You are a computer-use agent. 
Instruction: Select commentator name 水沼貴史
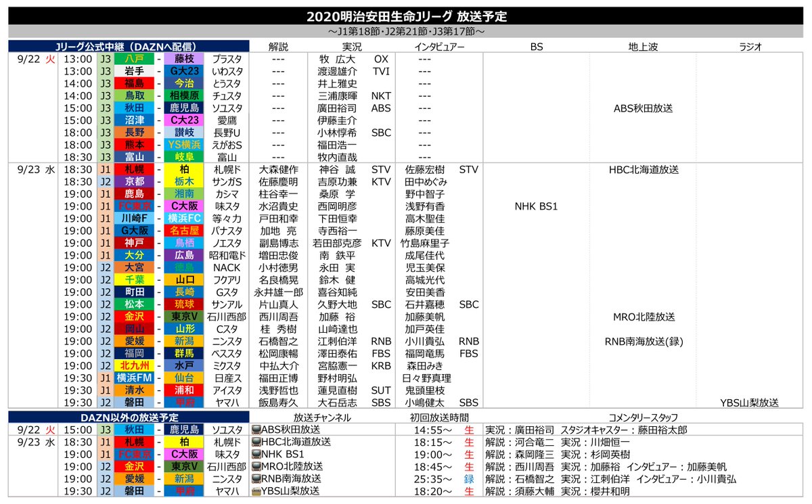tap(278, 206)
